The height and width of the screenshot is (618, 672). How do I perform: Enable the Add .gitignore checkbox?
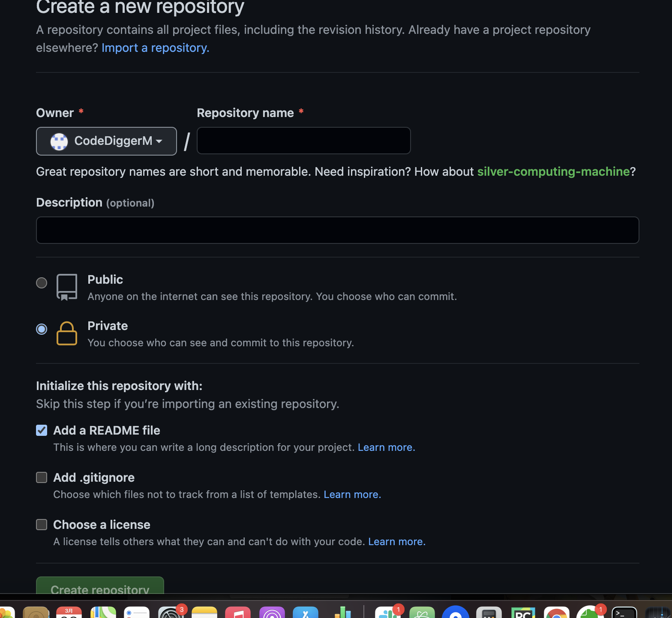coord(42,477)
